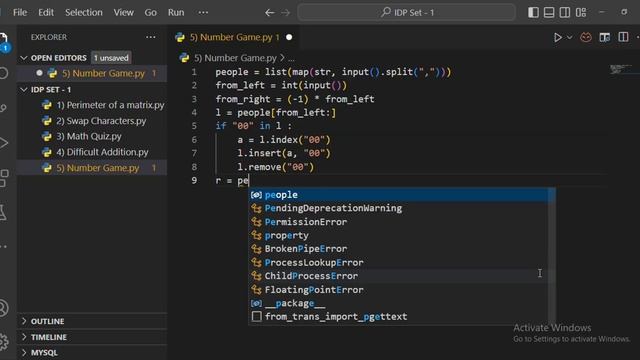Image resolution: width=640 pixels, height=360 pixels.
Task: Toggle Secondary Side Bar layout icon
Action: click(x=565, y=12)
